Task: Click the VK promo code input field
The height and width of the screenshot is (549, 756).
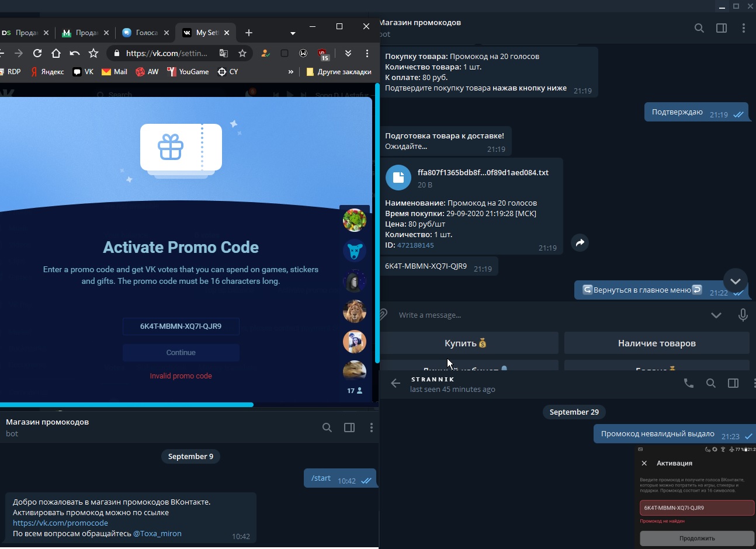Action: tap(181, 326)
